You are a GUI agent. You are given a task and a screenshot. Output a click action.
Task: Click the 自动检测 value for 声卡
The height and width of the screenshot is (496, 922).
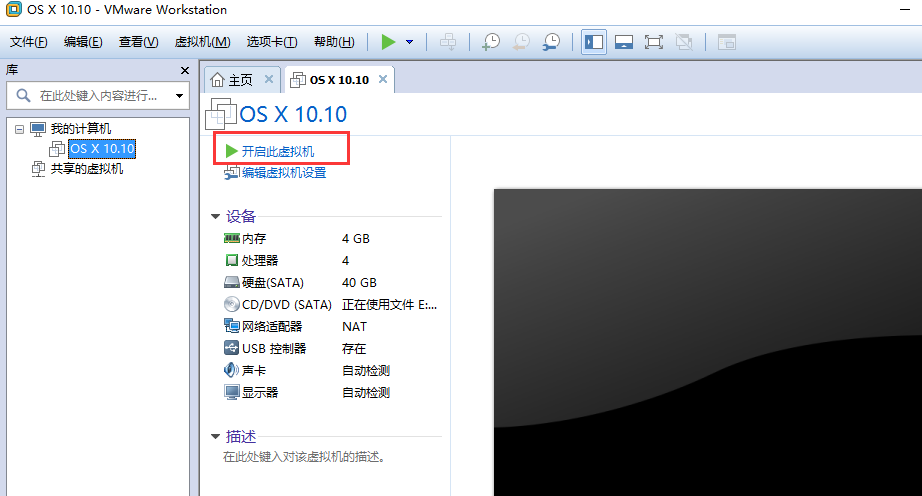click(x=366, y=371)
